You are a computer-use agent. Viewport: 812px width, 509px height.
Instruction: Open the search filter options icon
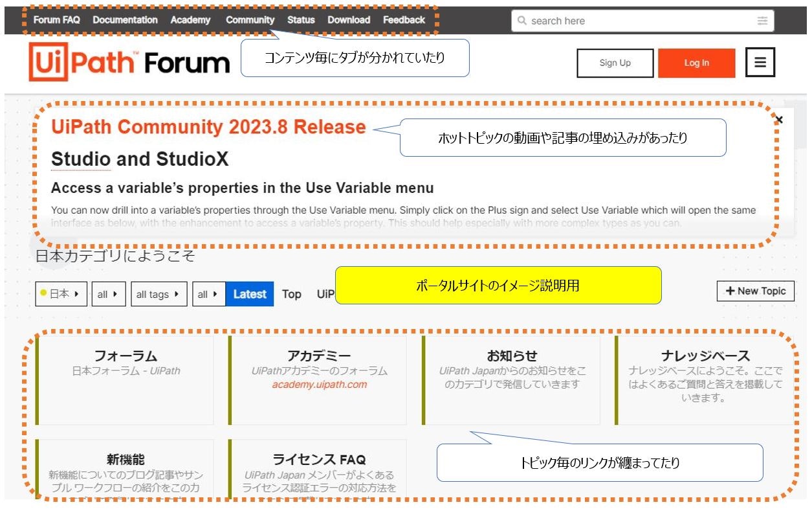(763, 21)
